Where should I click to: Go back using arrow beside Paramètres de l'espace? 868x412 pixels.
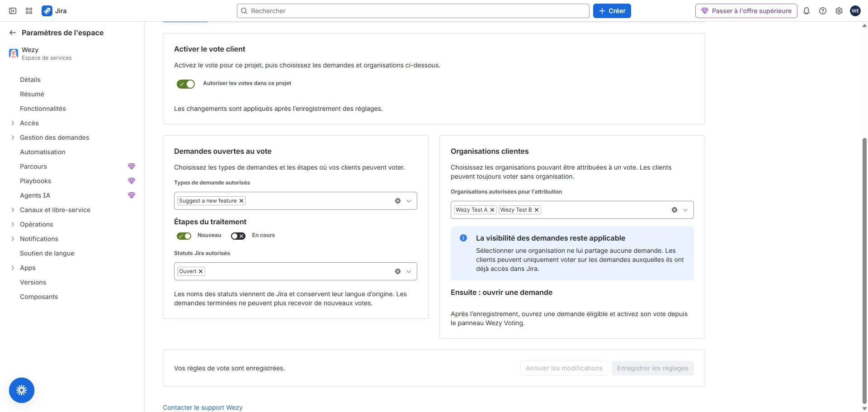pos(13,33)
